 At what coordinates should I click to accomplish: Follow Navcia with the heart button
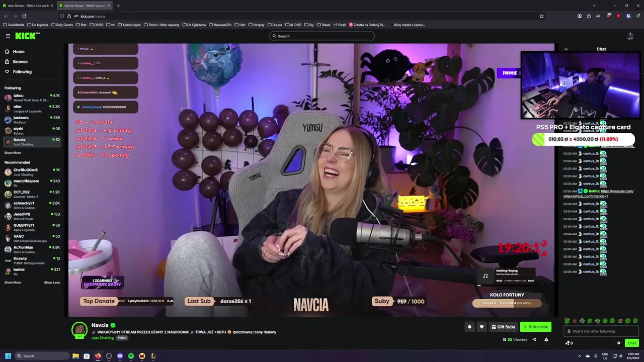pyautogui.click(x=481, y=327)
